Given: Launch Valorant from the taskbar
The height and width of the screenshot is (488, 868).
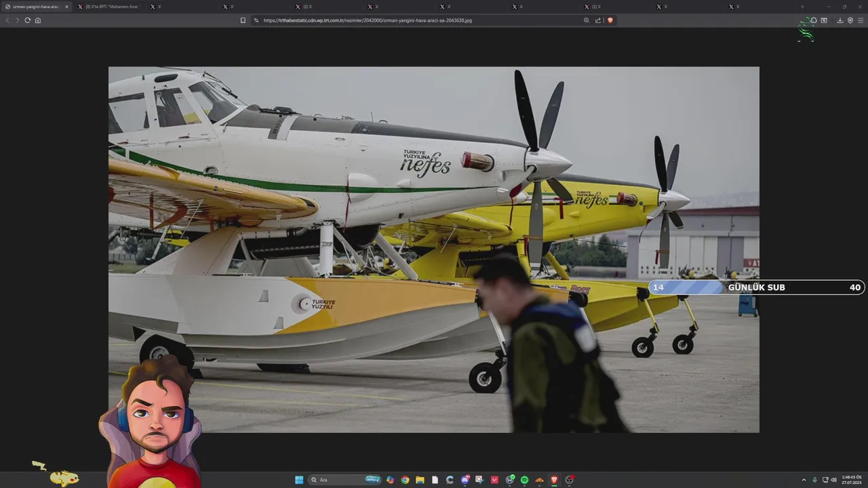Looking at the screenshot, I should pos(494,480).
